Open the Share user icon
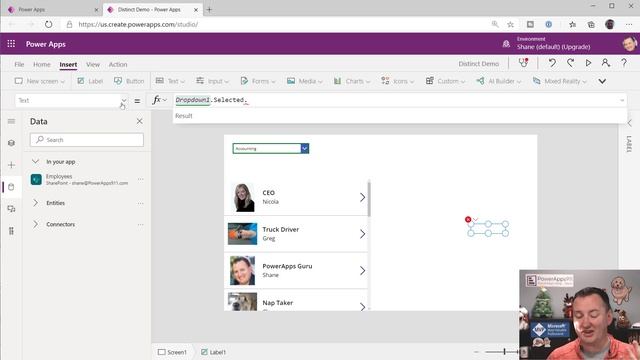640x360 pixels. pyautogui.click(x=606, y=63)
